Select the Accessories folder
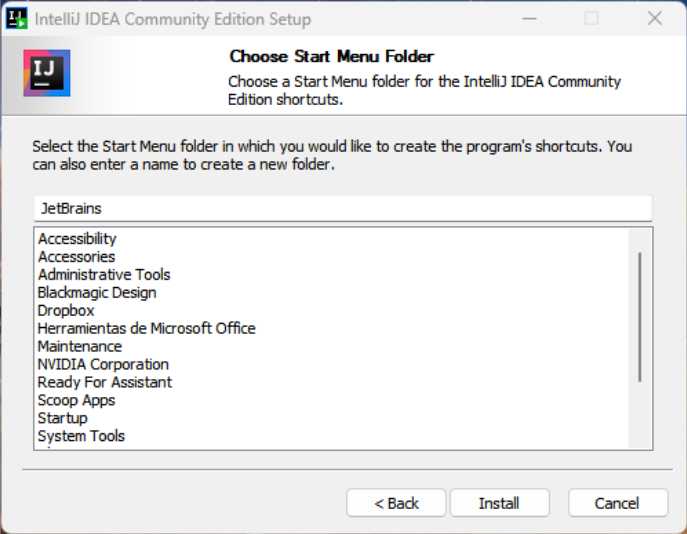The width and height of the screenshot is (687, 534). [x=76, y=257]
